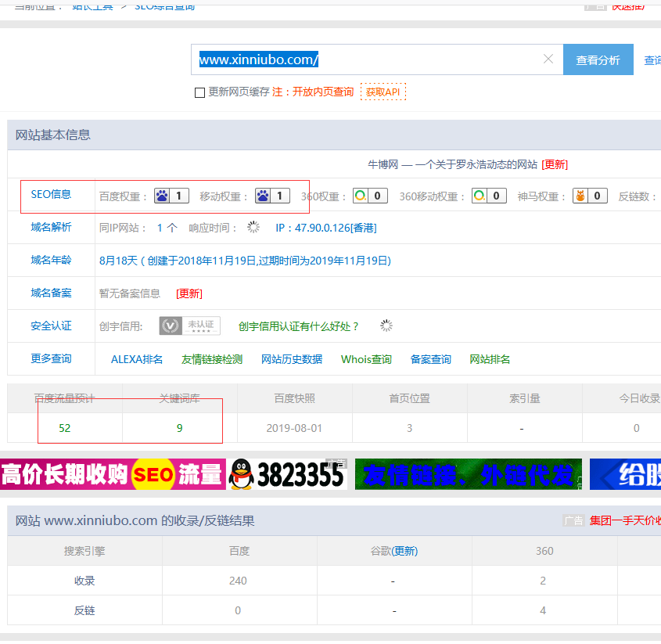Click the 百度流量预计 column header
This screenshot has width=661, height=644.
[64, 398]
